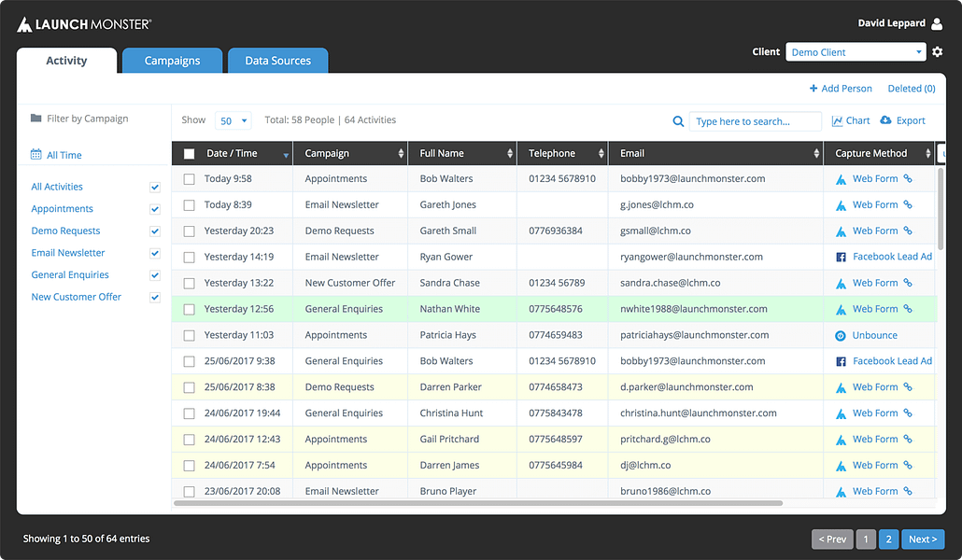Click the Export cloud icon
Screen dimensions: 962x560
click(885, 120)
